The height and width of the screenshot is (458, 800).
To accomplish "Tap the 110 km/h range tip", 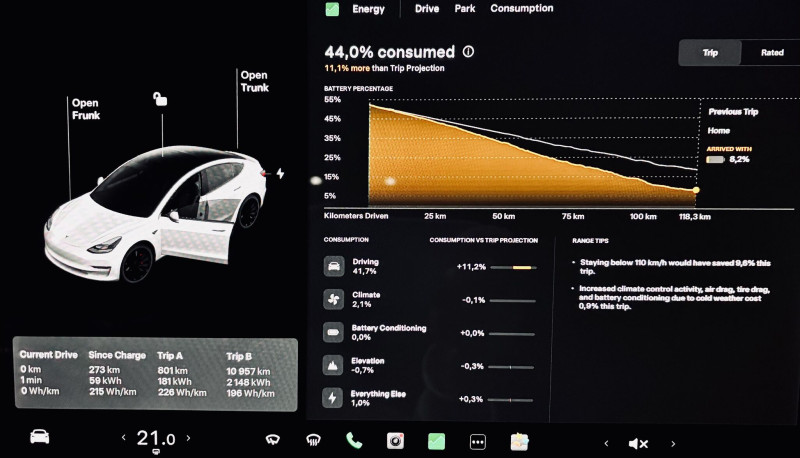I will [x=674, y=267].
